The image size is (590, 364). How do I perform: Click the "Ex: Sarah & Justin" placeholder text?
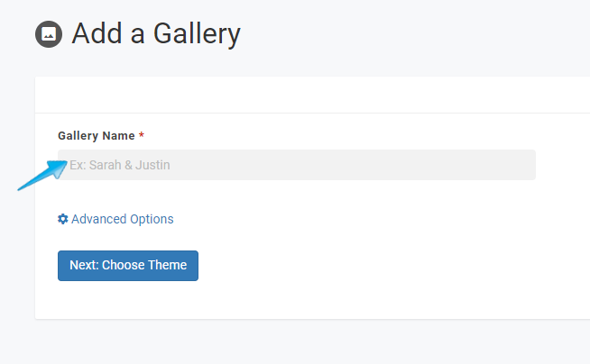120,165
